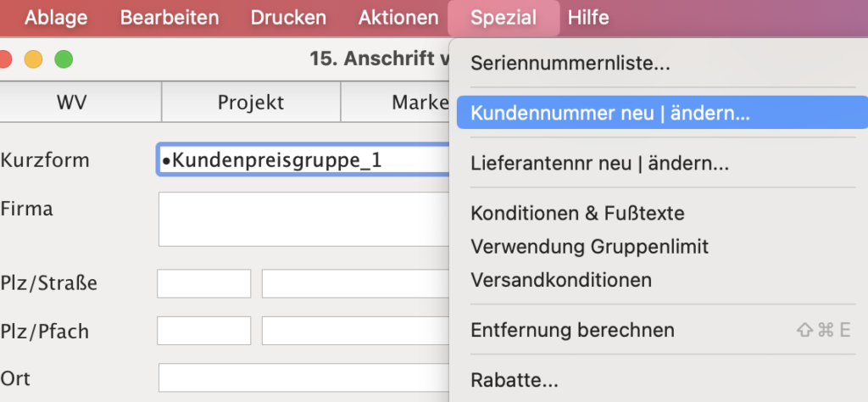The height and width of the screenshot is (402, 868).
Task: Open Versandkonditionen from the menu
Action: pos(561,280)
